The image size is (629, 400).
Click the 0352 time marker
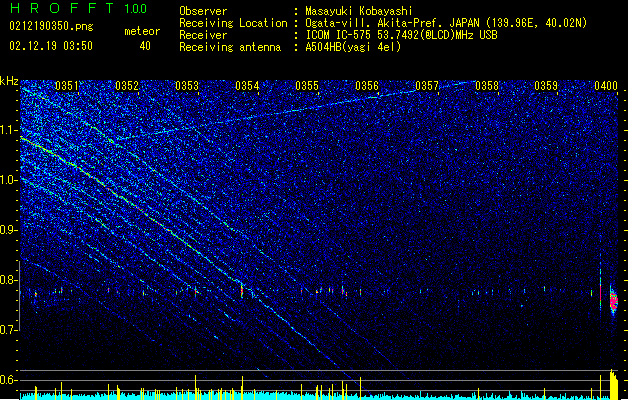pyautogui.click(x=127, y=86)
